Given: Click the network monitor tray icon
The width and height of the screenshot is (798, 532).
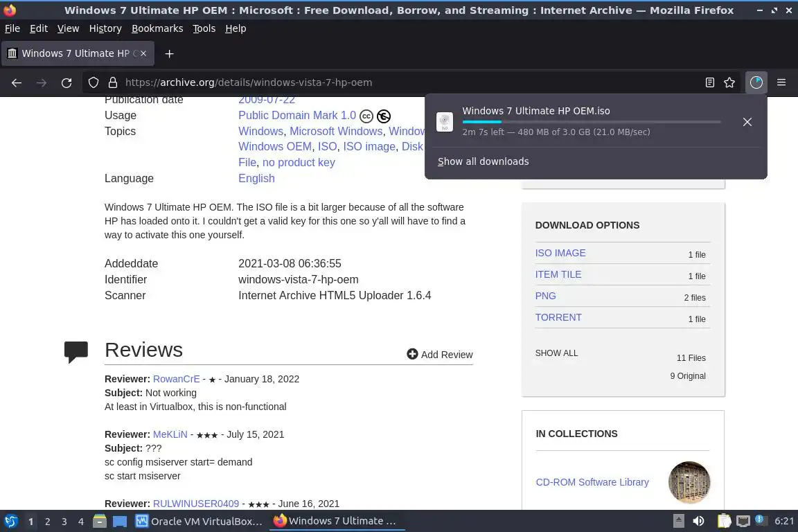Looking at the screenshot, I should coord(743,522).
